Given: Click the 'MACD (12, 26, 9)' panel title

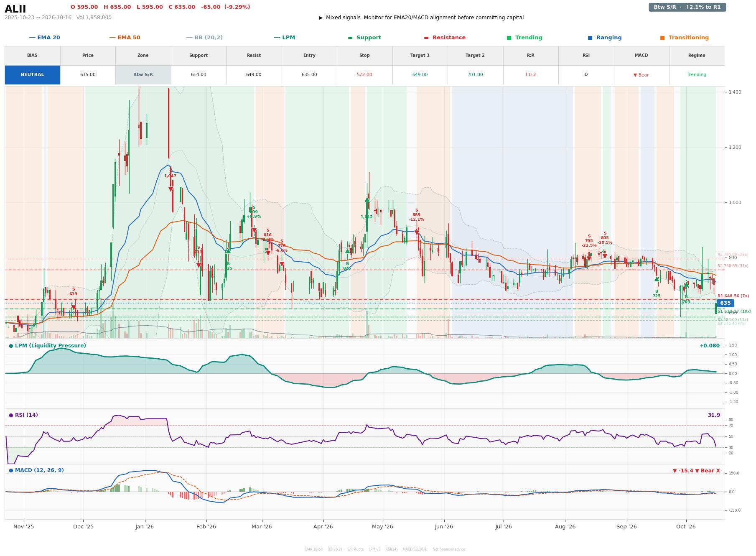Looking at the screenshot, I should pos(39,470).
